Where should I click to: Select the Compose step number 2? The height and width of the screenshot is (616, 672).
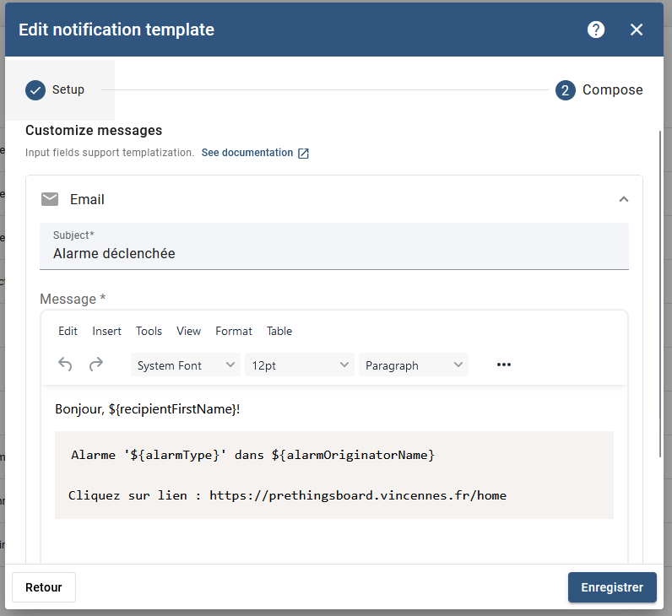(x=566, y=90)
